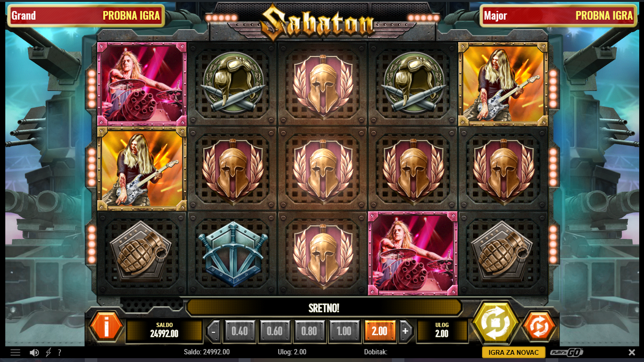Spin the reels with the yellow hexagon button
This screenshot has width=644, height=362.
[x=495, y=322]
